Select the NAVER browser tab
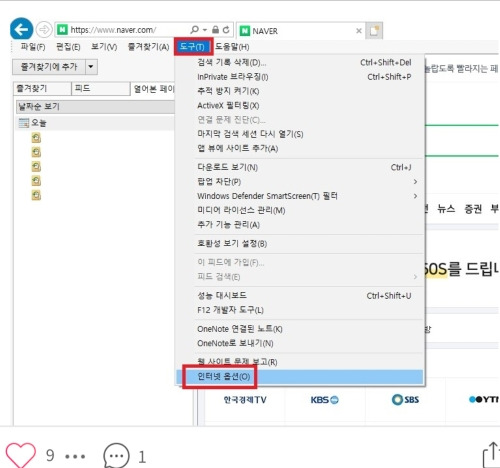Screen dimensions: 500x468 pyautogui.click(x=301, y=31)
